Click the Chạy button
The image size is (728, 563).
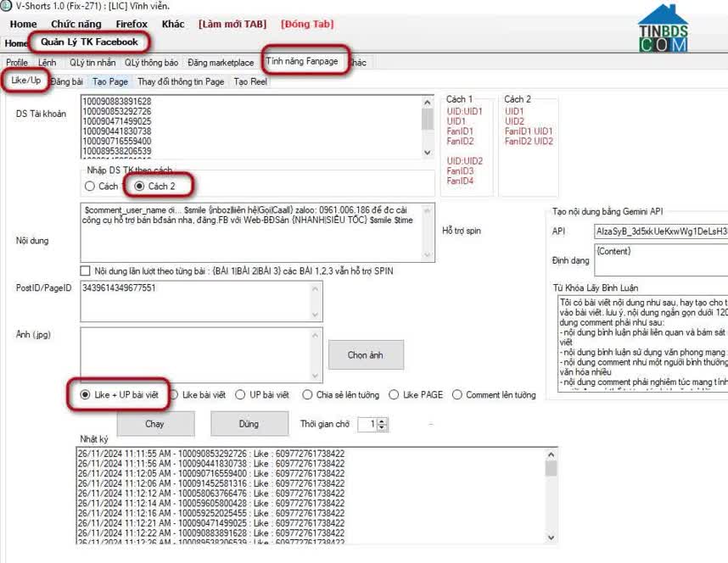click(x=154, y=424)
